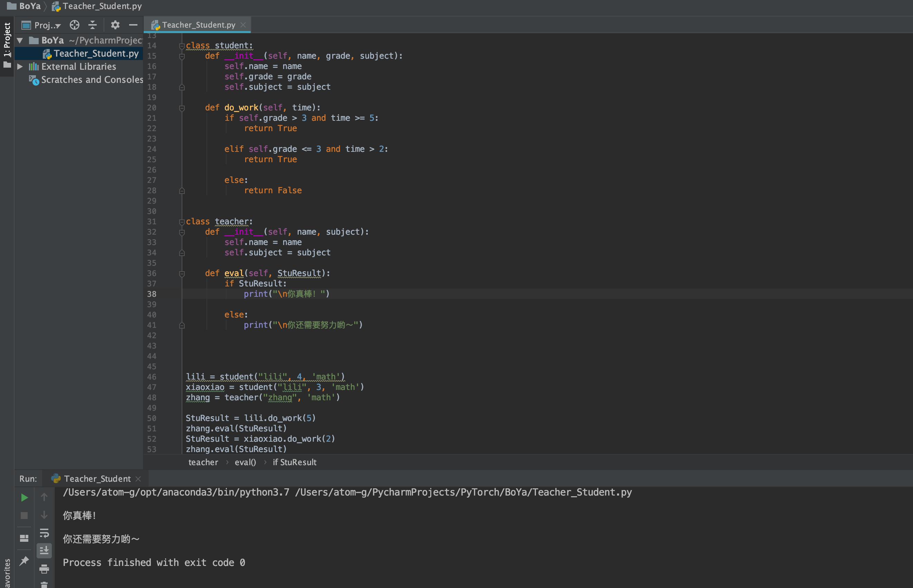The image size is (913, 588).
Task: Click the locate current file crosshair icon
Action: pos(75,25)
